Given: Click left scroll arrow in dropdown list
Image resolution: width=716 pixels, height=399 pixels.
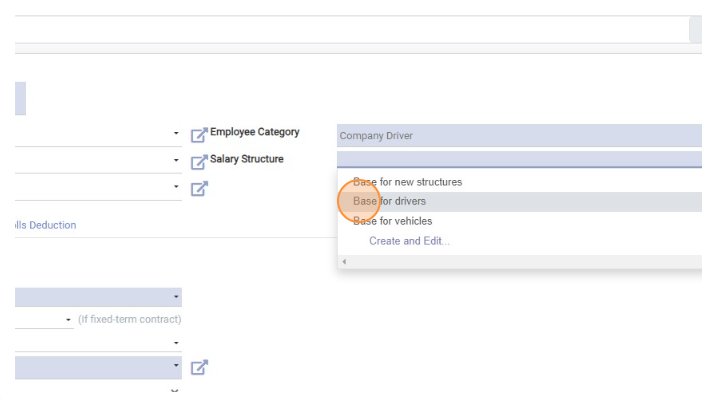Looking at the screenshot, I should pyautogui.click(x=344, y=262).
